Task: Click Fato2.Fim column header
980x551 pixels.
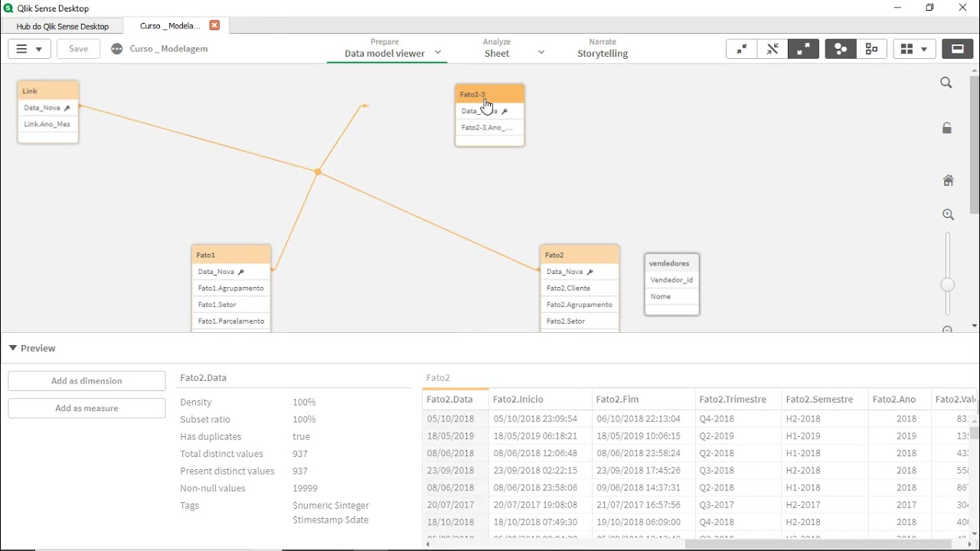Action: click(644, 399)
